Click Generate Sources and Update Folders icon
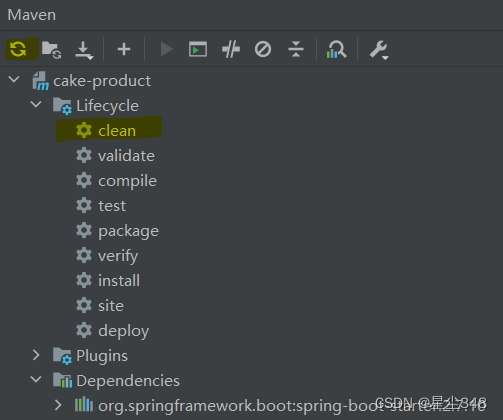The image size is (503, 420). pyautogui.click(x=51, y=50)
